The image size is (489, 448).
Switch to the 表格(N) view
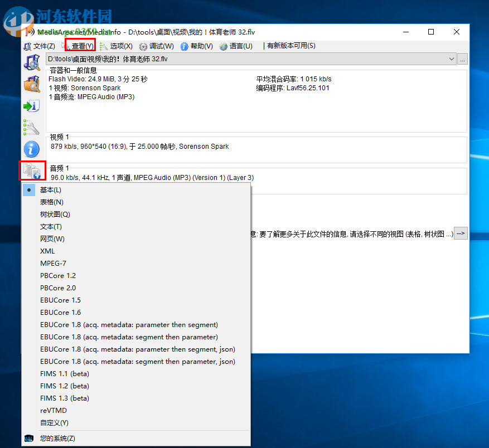pyautogui.click(x=52, y=202)
